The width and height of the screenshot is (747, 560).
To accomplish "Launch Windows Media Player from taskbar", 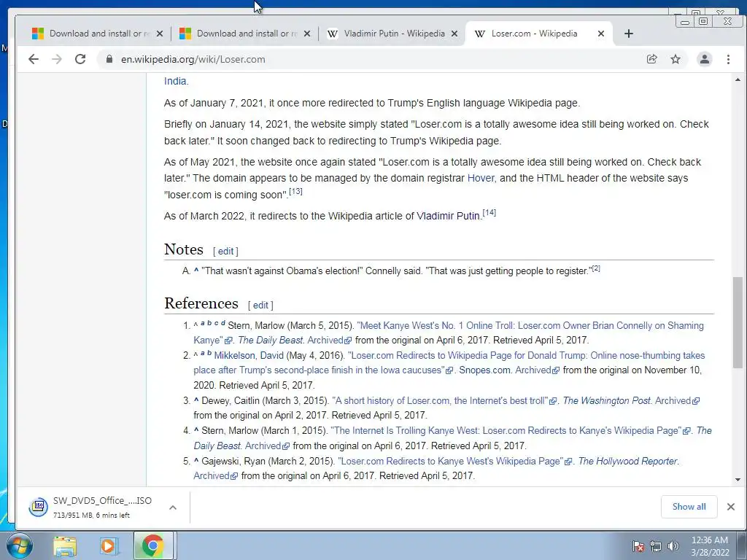I will (108, 545).
